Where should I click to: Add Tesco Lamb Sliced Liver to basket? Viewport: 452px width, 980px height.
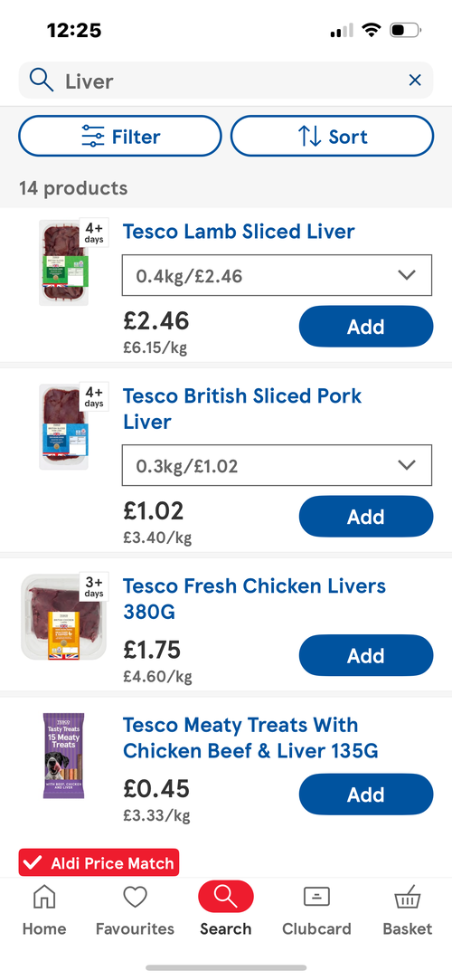[366, 327]
